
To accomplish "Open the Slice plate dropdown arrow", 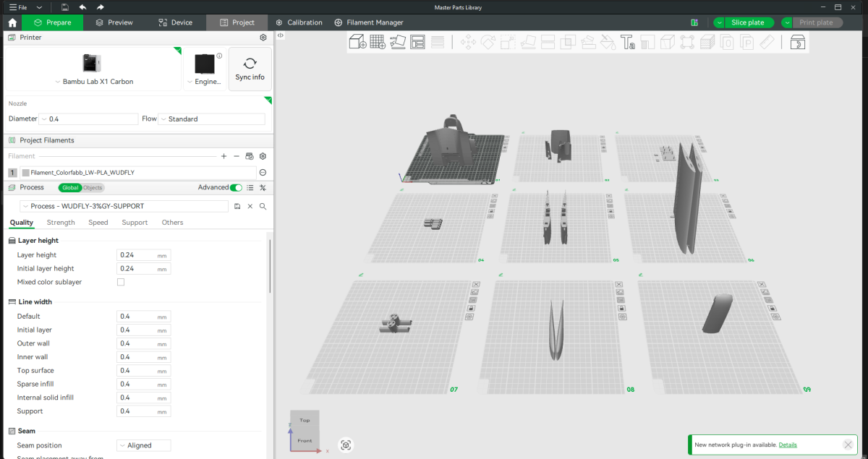I will point(719,22).
